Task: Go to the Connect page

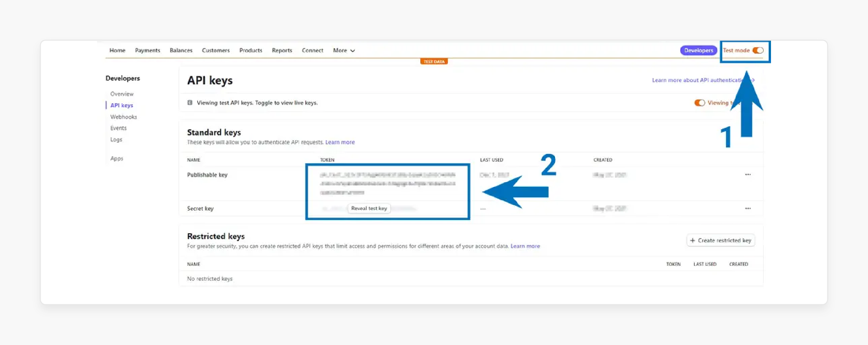Action: coord(312,50)
